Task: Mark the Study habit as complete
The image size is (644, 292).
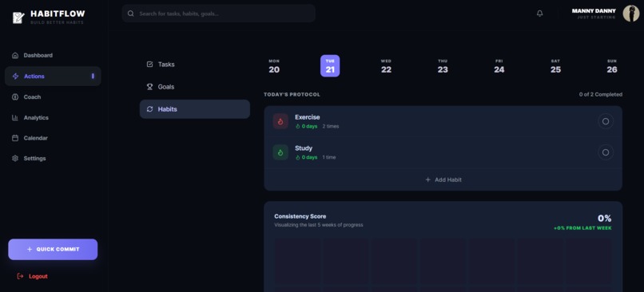Action: click(x=606, y=152)
